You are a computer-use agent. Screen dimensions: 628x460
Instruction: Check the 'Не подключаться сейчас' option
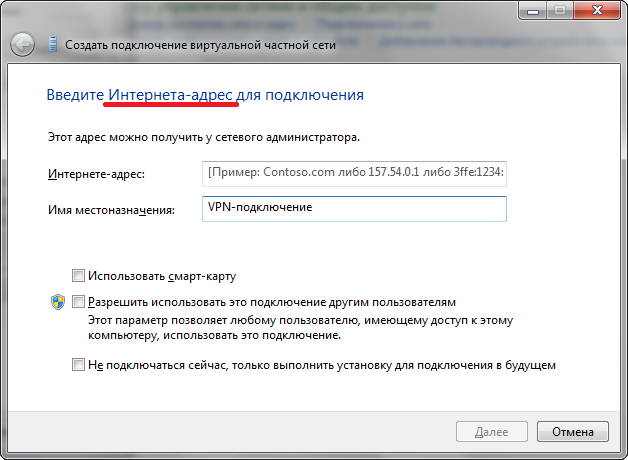tap(79, 365)
